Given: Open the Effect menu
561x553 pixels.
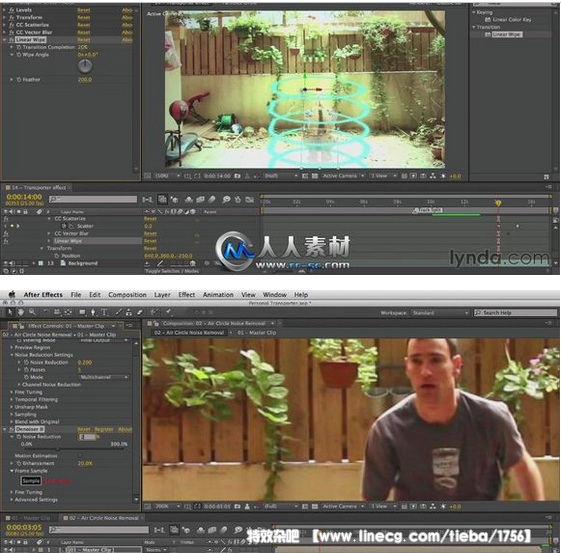Looking at the screenshot, I should coord(186,295).
